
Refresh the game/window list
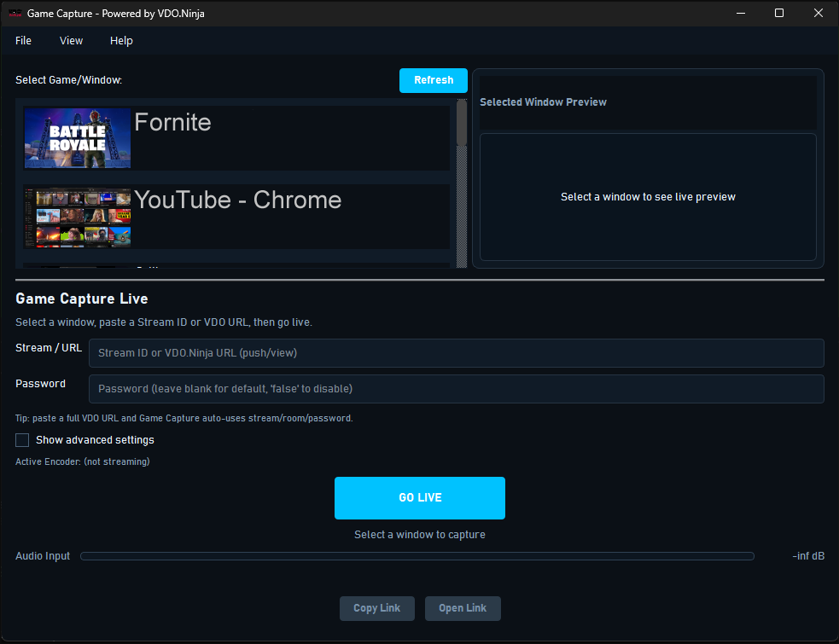coord(433,80)
